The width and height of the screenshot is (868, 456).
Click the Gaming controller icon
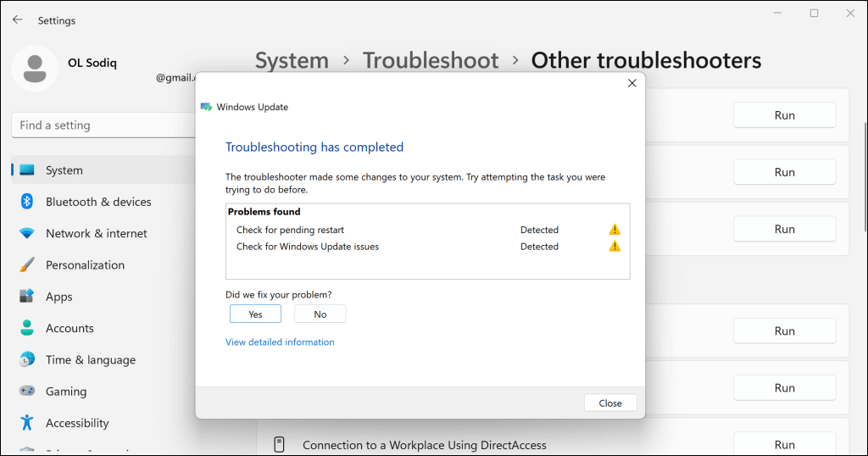(x=27, y=392)
